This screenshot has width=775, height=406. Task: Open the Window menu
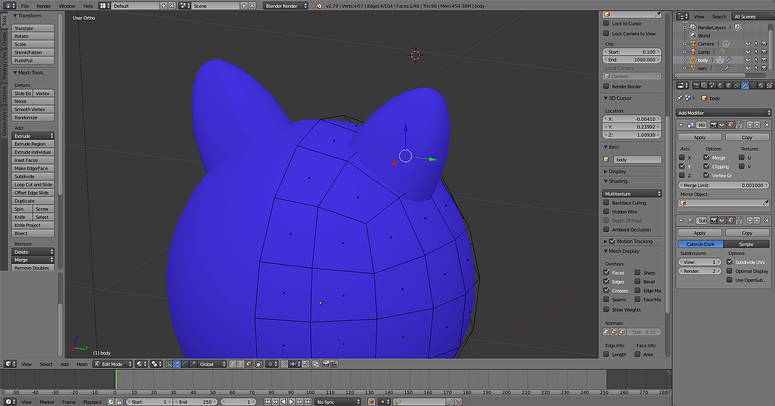coord(67,6)
